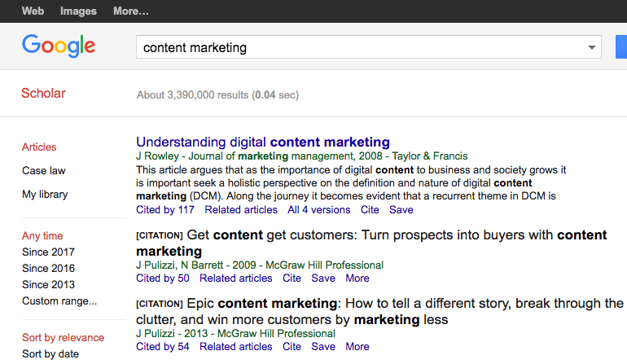Click the Scholar heading link

[43, 93]
